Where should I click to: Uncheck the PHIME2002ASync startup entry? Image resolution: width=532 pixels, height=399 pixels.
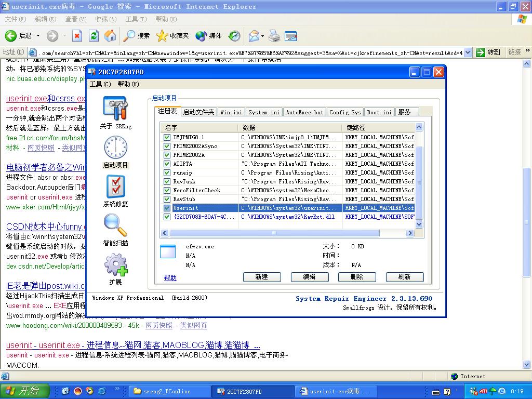click(x=167, y=146)
